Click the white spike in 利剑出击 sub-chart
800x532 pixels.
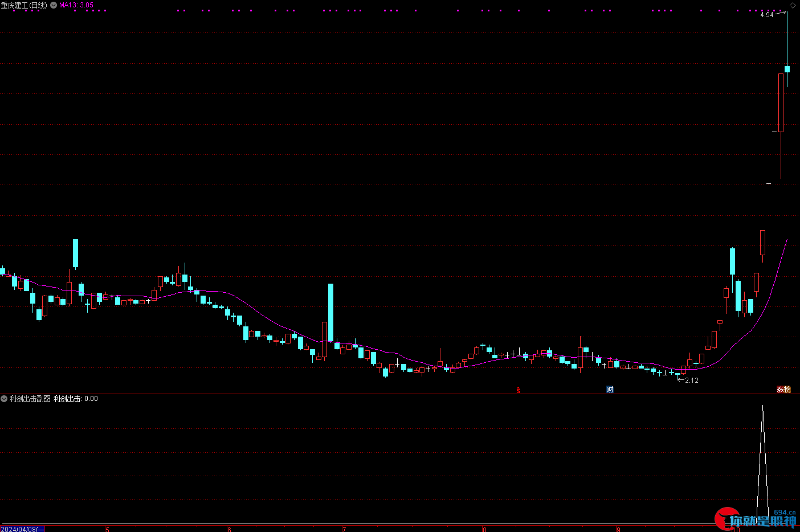tap(762, 464)
